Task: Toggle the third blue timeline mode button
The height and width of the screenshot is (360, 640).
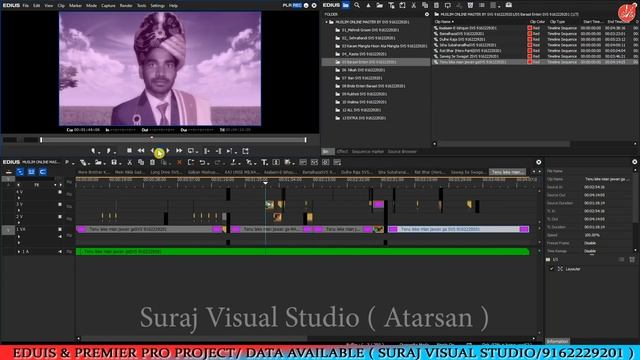Action: [43, 172]
